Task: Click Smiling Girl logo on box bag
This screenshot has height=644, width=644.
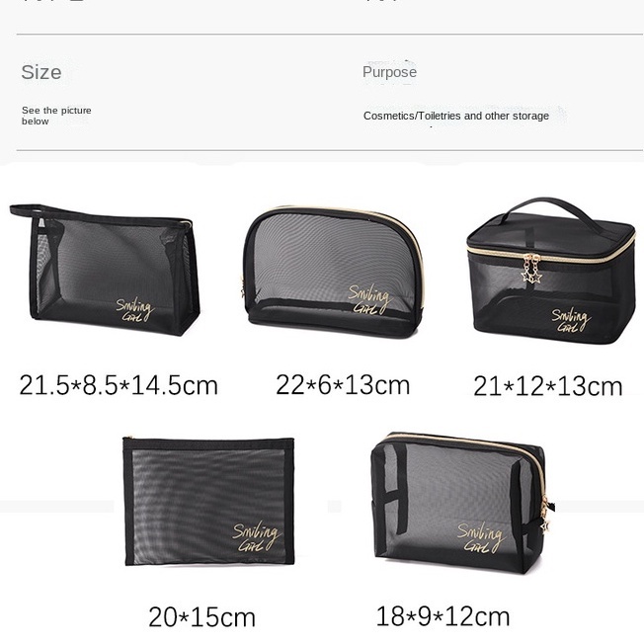Action: click(x=571, y=320)
